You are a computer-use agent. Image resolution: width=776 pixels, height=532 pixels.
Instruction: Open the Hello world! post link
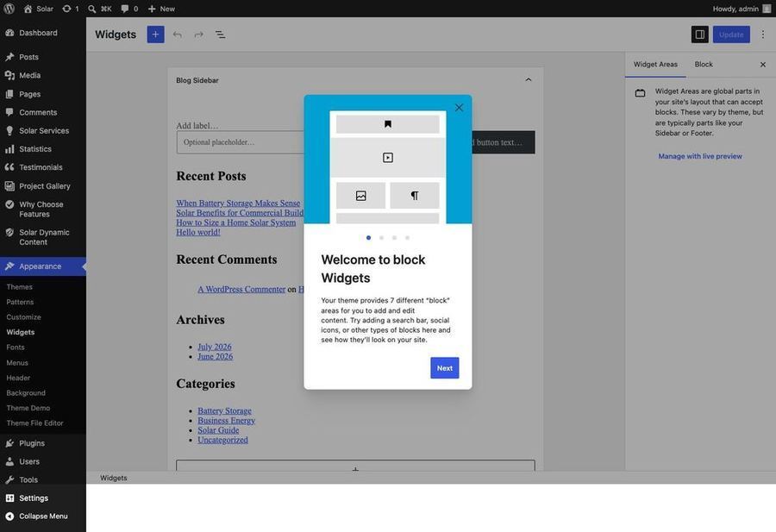pyautogui.click(x=198, y=232)
